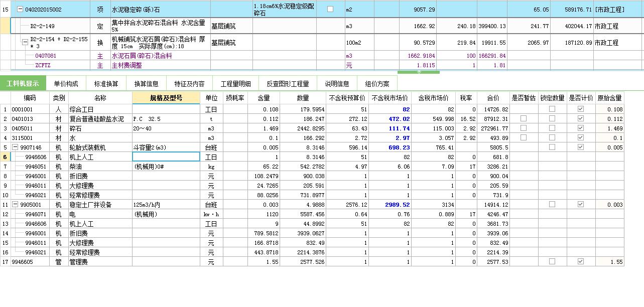
Task: Click the 税率 column header
Action: [x=466, y=98]
